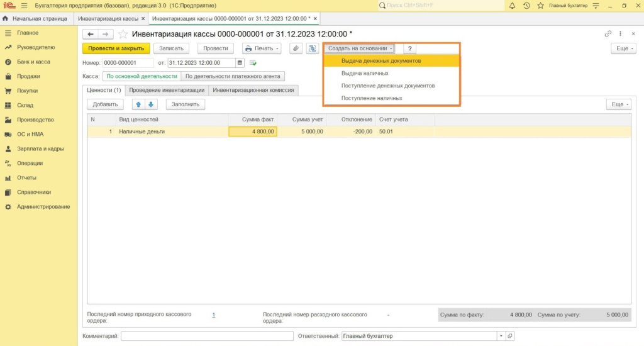Open last receipt order link 1
The width and height of the screenshot is (644, 346).
pyautogui.click(x=214, y=315)
